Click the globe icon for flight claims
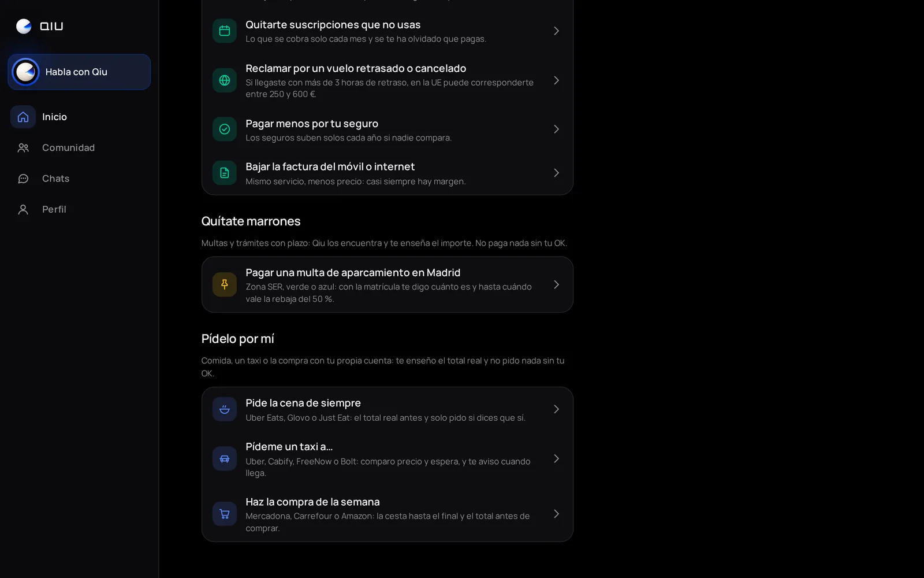Screen dimensions: 924x578 tap(225, 80)
